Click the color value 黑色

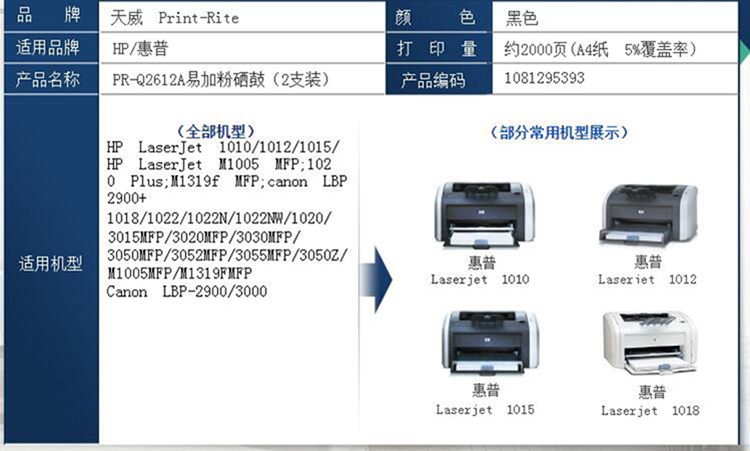522,18
